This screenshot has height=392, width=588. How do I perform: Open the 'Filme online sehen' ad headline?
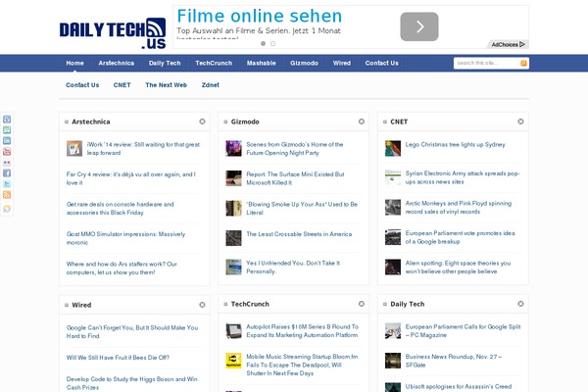pos(260,16)
